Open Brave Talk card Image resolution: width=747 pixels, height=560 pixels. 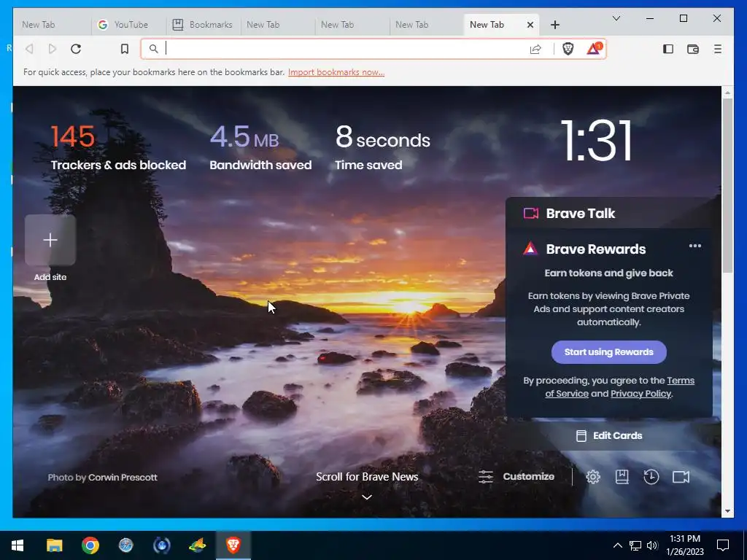point(609,214)
